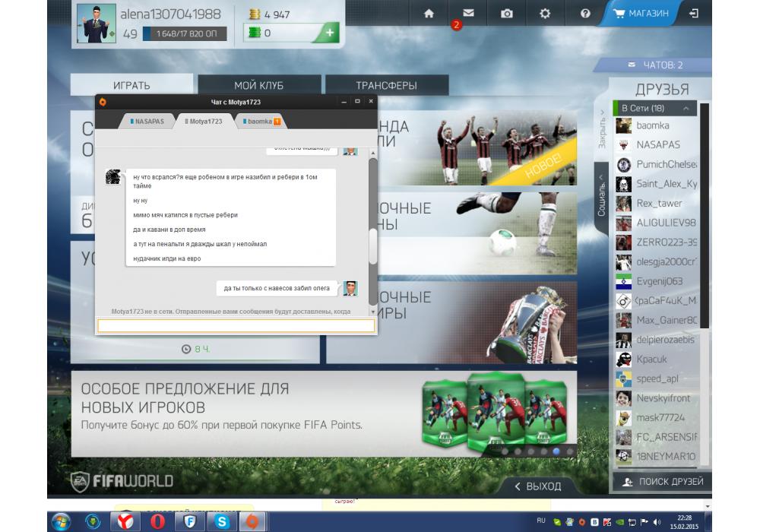Screen dimensions: 760x532
Task: Open Skype from the Windows taskbar
Action: [x=221, y=521]
